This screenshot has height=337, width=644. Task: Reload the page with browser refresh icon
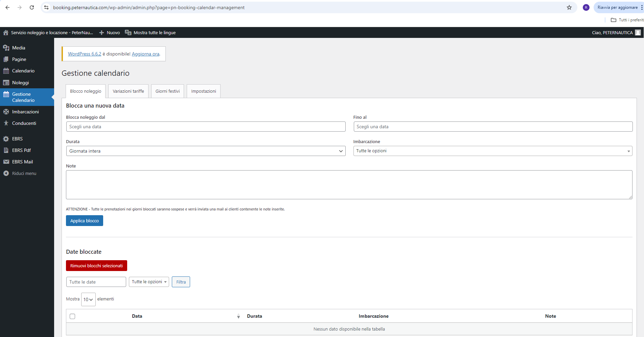pos(32,7)
